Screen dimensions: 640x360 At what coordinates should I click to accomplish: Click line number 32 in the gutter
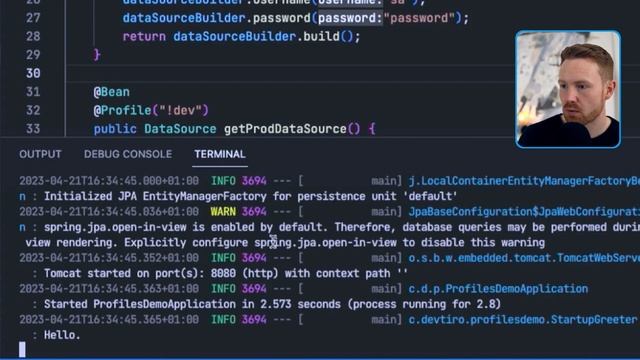[x=33, y=110]
